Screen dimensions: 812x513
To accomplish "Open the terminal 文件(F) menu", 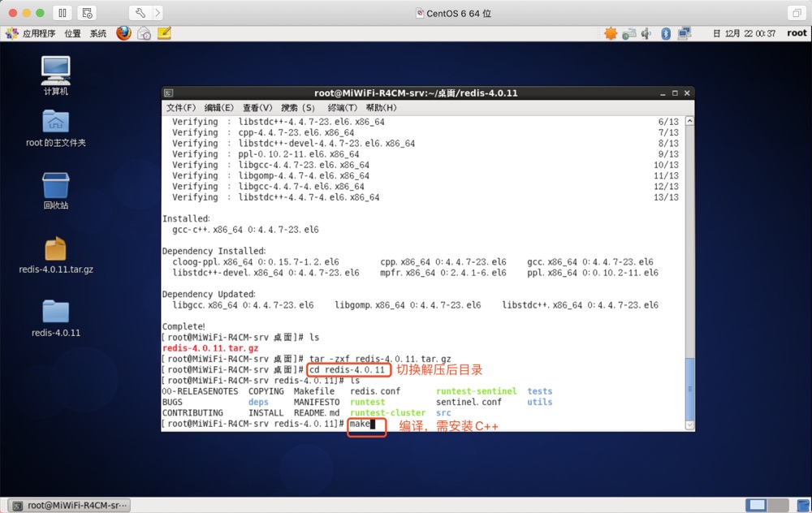I will click(181, 107).
